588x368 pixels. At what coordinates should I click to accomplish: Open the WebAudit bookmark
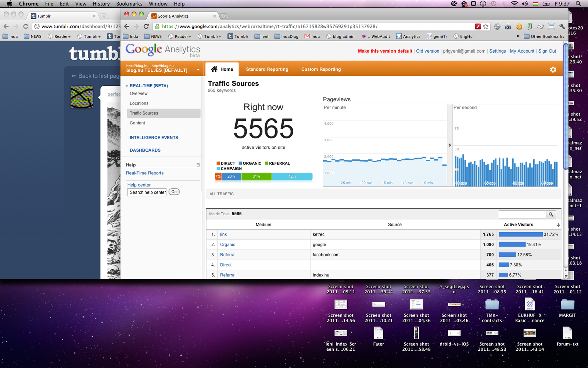(x=376, y=36)
